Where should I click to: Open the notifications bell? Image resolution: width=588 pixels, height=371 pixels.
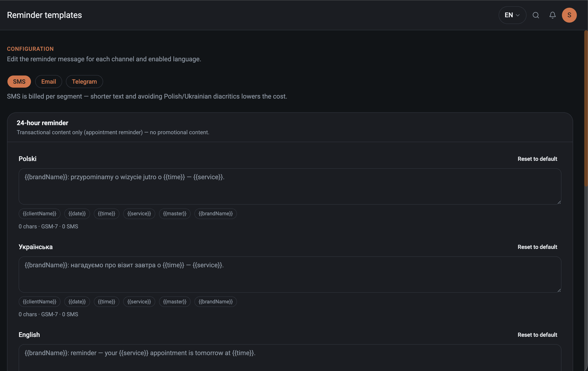[x=553, y=15]
